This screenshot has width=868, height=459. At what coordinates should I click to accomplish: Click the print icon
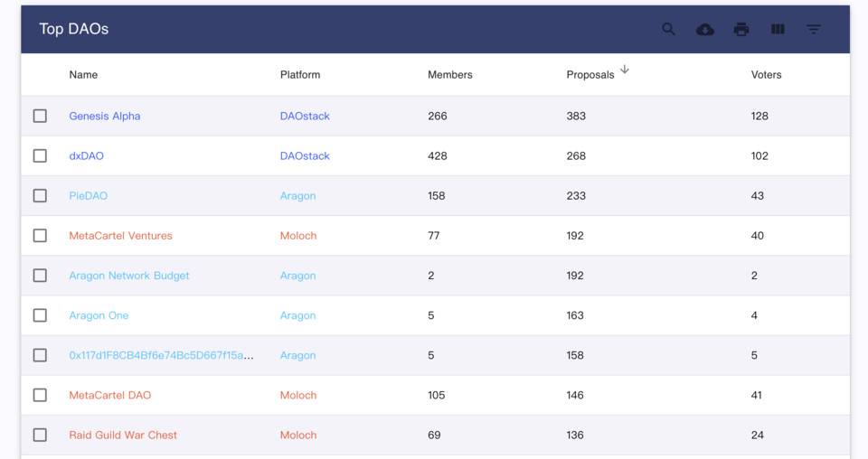pyautogui.click(x=741, y=29)
